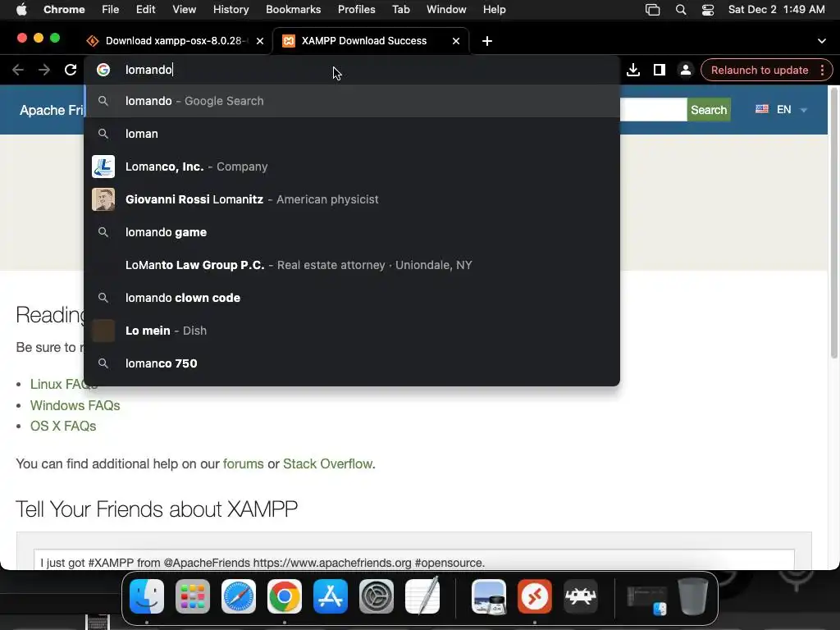This screenshot has width=840, height=630.
Task: Open Remote Desktop app in dock
Action: (535, 596)
